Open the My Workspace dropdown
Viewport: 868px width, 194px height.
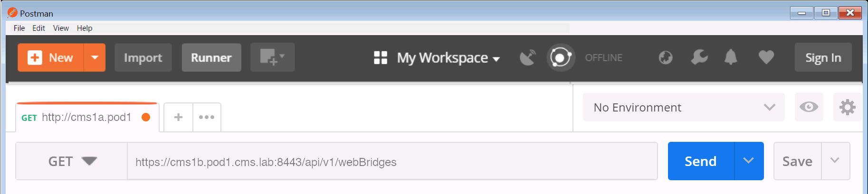pyautogui.click(x=437, y=58)
